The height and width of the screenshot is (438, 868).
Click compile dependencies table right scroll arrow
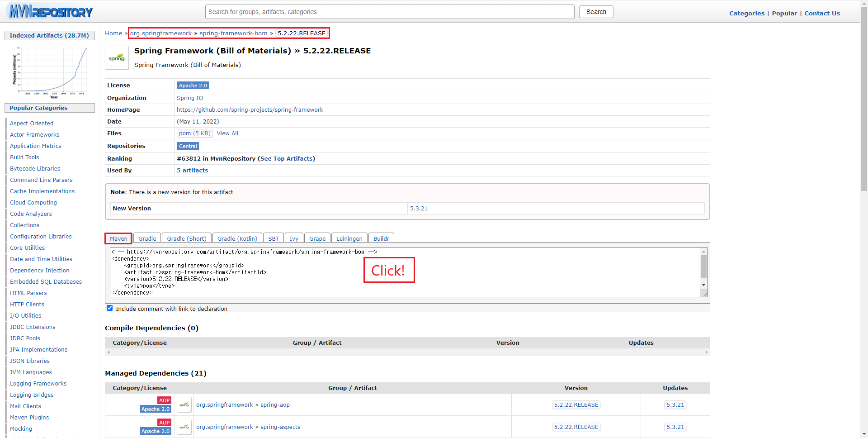(706, 352)
